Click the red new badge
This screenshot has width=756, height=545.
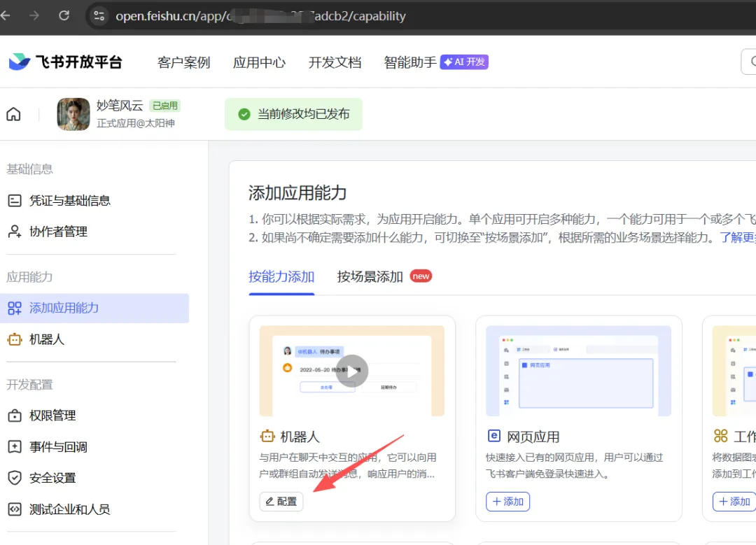(x=421, y=276)
